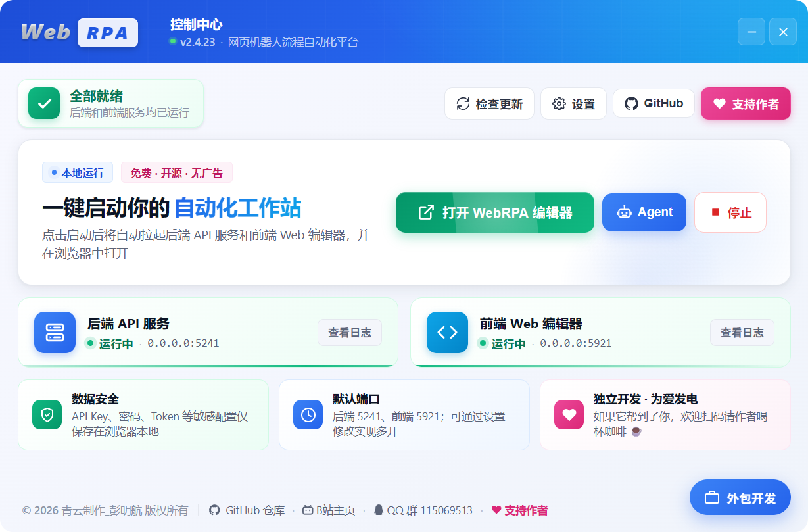Click the green checkmark status icon
This screenshot has height=532, width=808.
(x=44, y=103)
